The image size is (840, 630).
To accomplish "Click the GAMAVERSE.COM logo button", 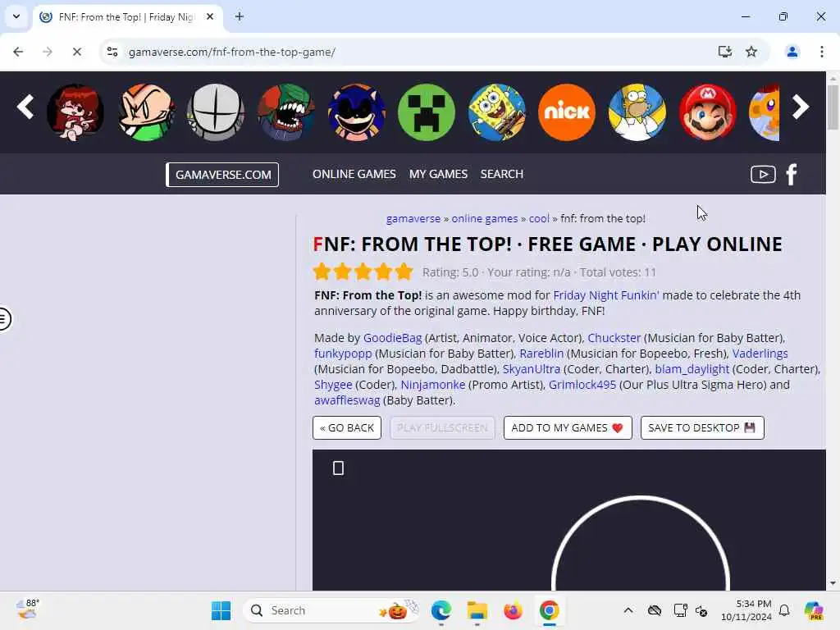I will [x=222, y=175].
